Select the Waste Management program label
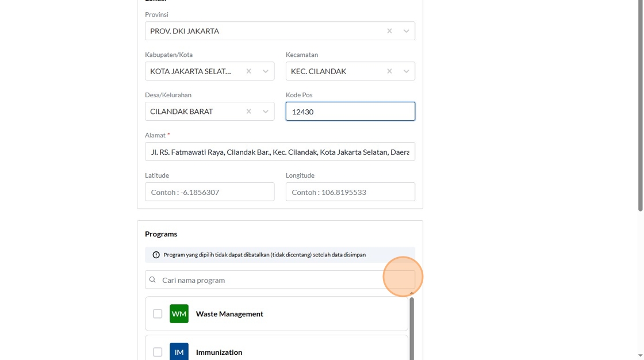This screenshot has width=644, height=360. click(229, 314)
